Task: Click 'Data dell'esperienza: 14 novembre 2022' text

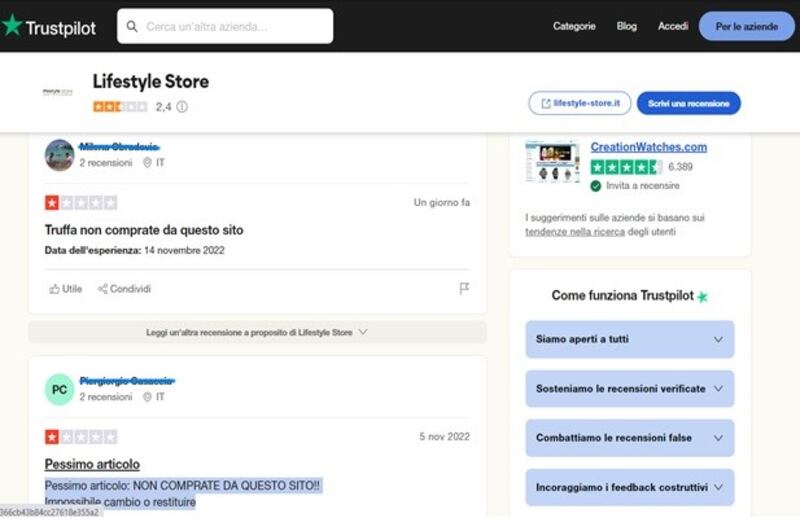Action: 135,250
